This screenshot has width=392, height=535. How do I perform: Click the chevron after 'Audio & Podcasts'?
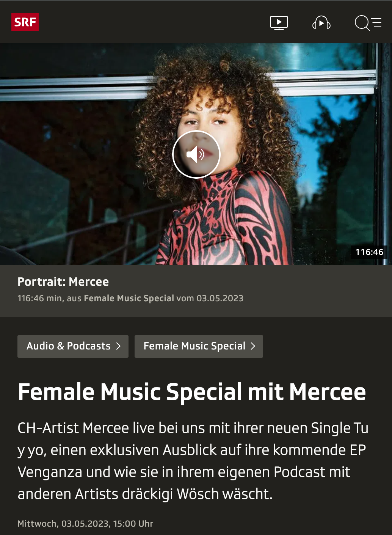click(x=118, y=346)
